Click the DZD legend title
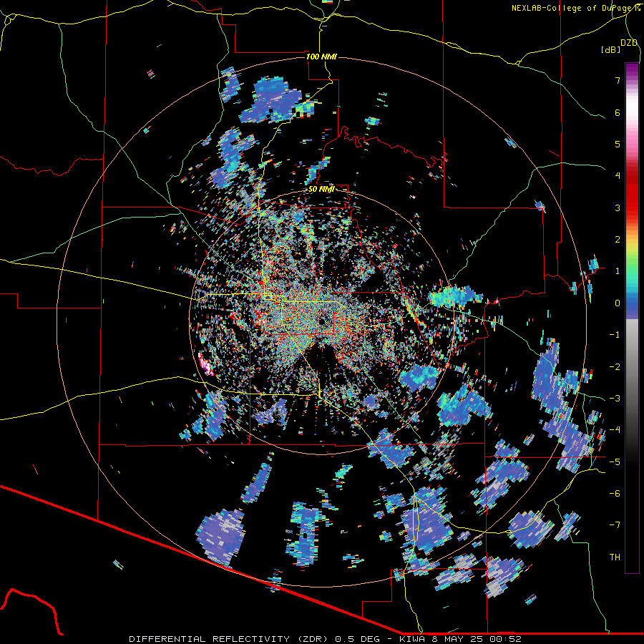Viewport: 644px width, 644px height. 629,43
